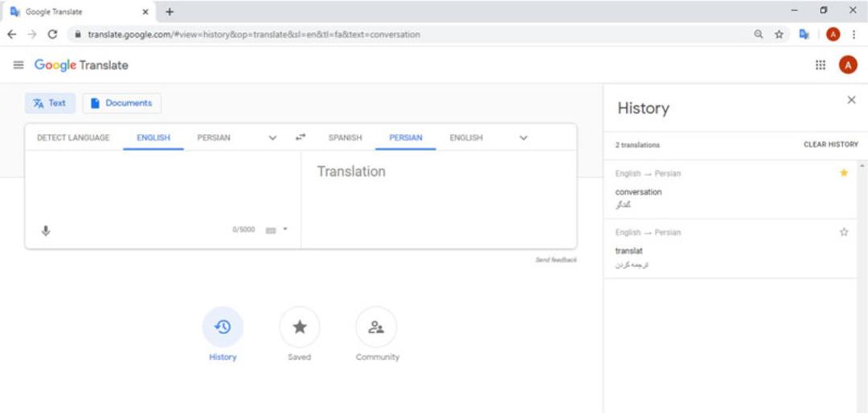The width and height of the screenshot is (868, 413).
Task: Open the Saved translations star button
Action: point(300,327)
